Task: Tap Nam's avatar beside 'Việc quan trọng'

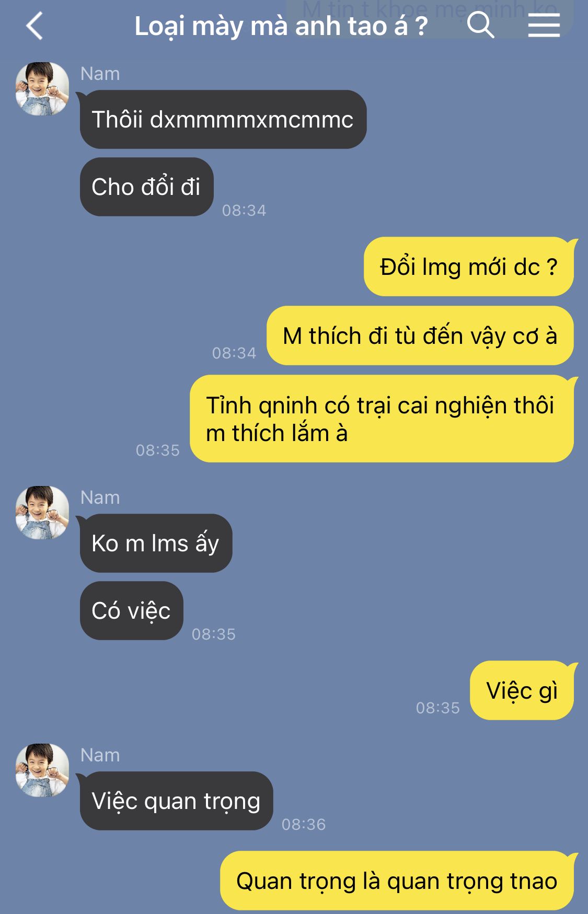Action: 42,770
